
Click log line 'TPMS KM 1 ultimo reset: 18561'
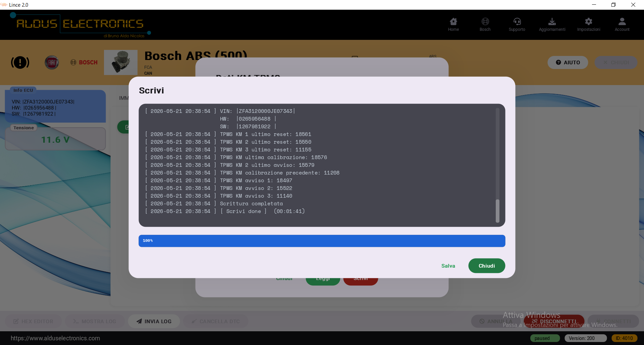pos(228,134)
